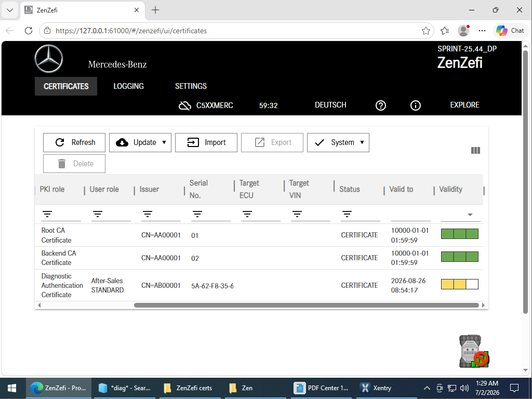Open the Update dropdown button
Image resolution: width=532 pixels, height=399 pixels.
140,142
